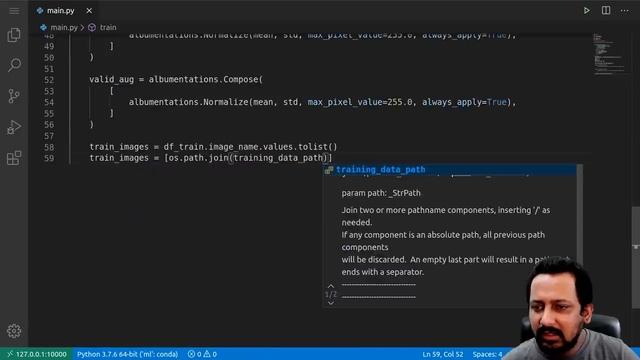Click valid_aug variable on line 52
This screenshot has height=360, width=640.
(x=111, y=80)
